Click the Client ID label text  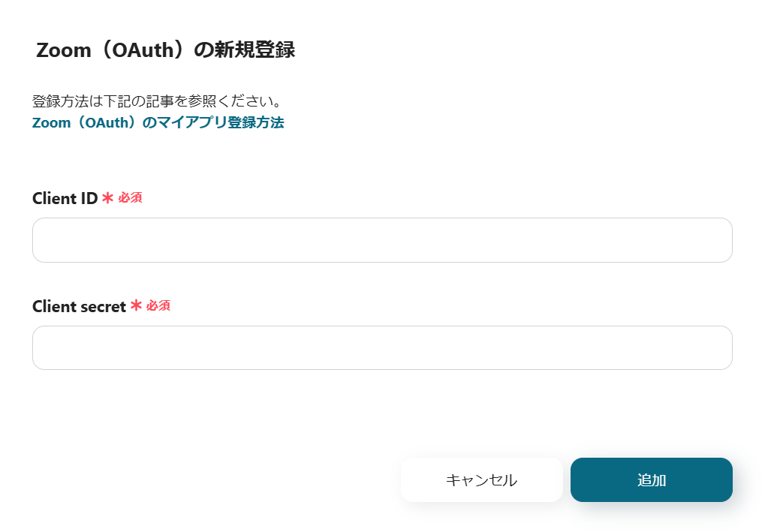click(65, 198)
